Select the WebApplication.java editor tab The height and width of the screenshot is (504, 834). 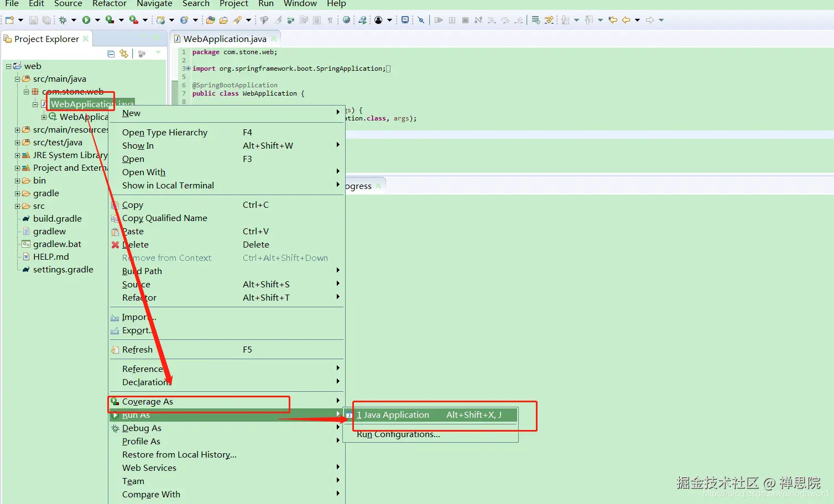(225, 39)
